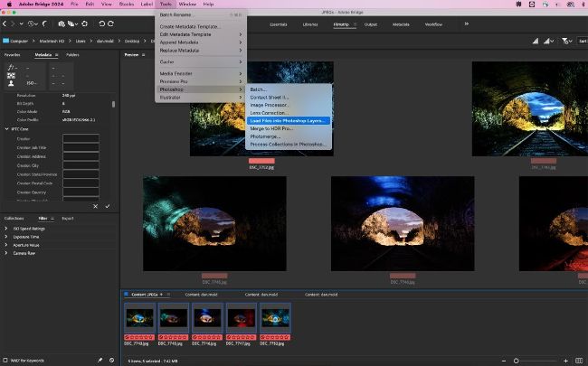The width and height of the screenshot is (588, 366).
Task: Open the Window menu in menu bar
Action: tap(186, 5)
